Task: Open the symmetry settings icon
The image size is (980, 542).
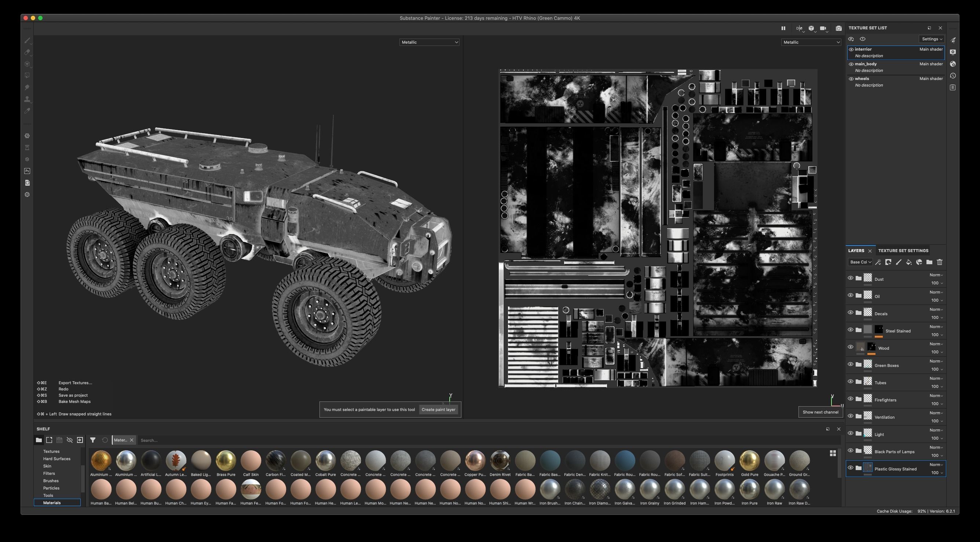Action: click(x=799, y=28)
